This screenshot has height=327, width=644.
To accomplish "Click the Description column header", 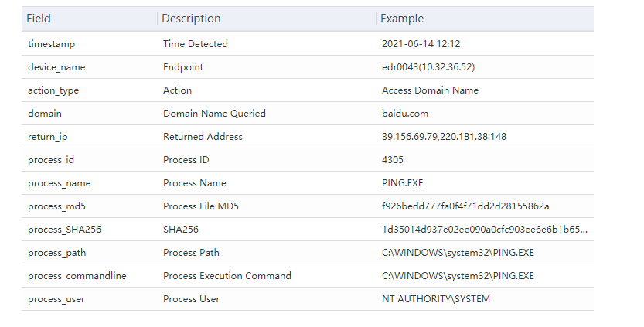I will (191, 19).
